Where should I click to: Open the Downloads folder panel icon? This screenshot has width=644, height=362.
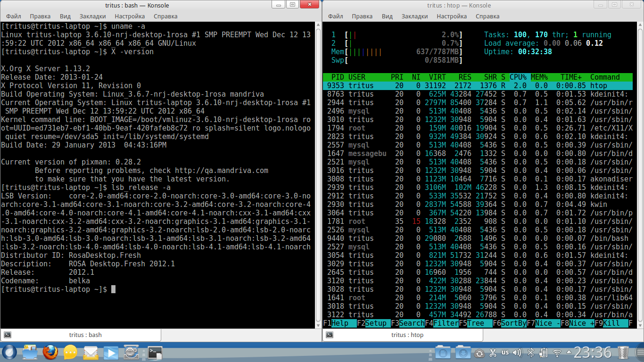pos(462,353)
